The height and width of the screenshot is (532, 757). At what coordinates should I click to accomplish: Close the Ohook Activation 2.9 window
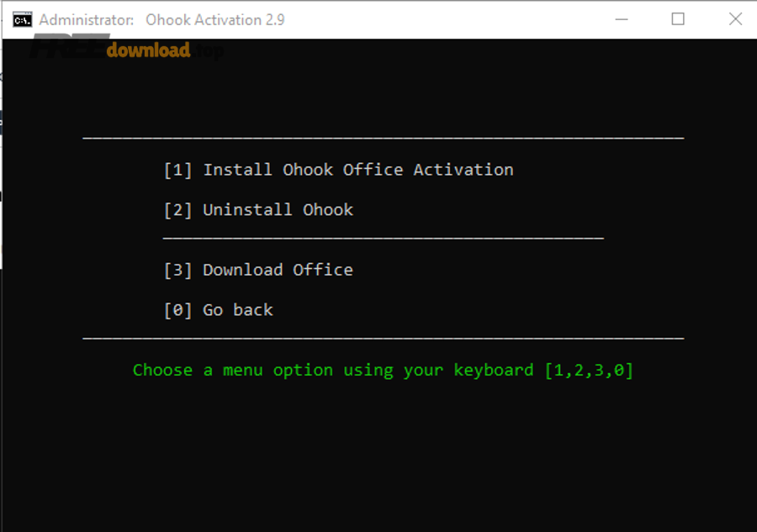[735, 19]
